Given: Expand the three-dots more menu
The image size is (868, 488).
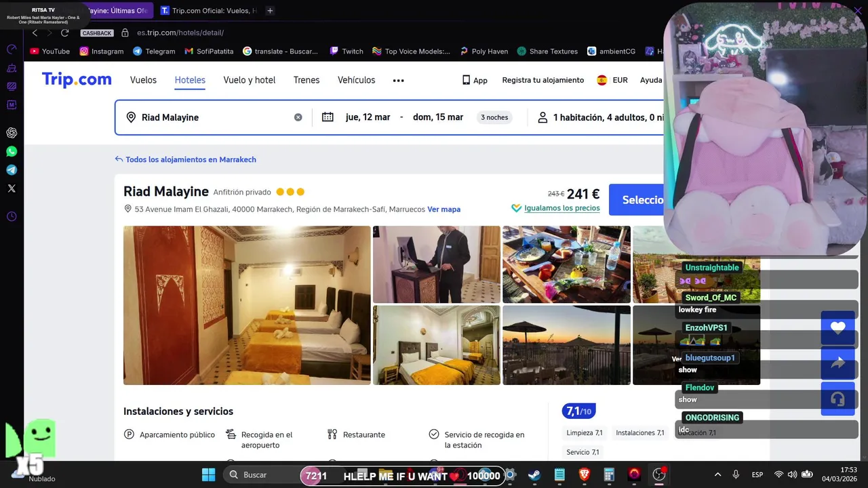Looking at the screenshot, I should [398, 81].
